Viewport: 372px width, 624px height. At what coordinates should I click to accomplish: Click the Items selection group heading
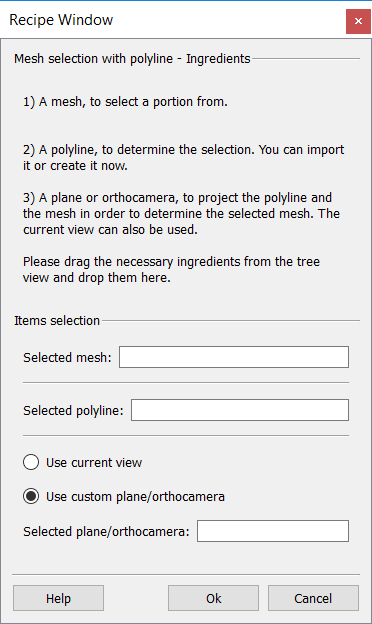click(57, 320)
